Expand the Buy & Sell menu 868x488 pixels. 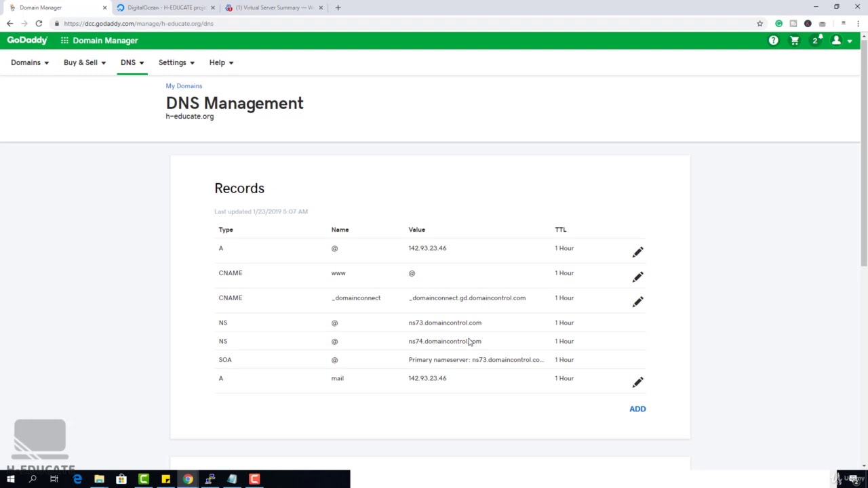[x=85, y=62]
